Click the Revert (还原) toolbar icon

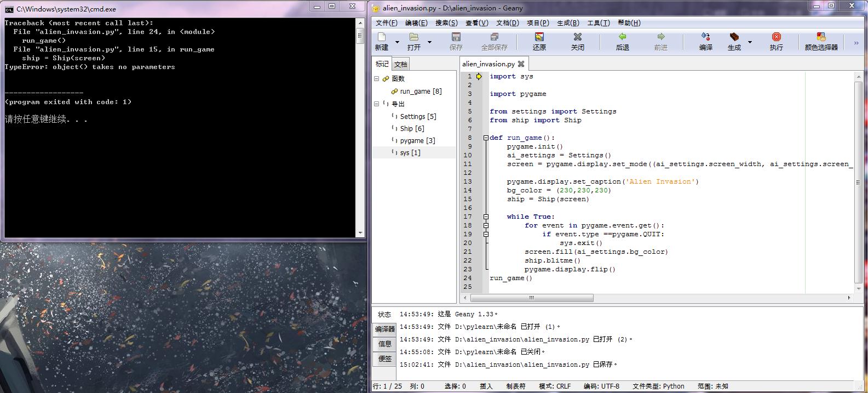539,37
